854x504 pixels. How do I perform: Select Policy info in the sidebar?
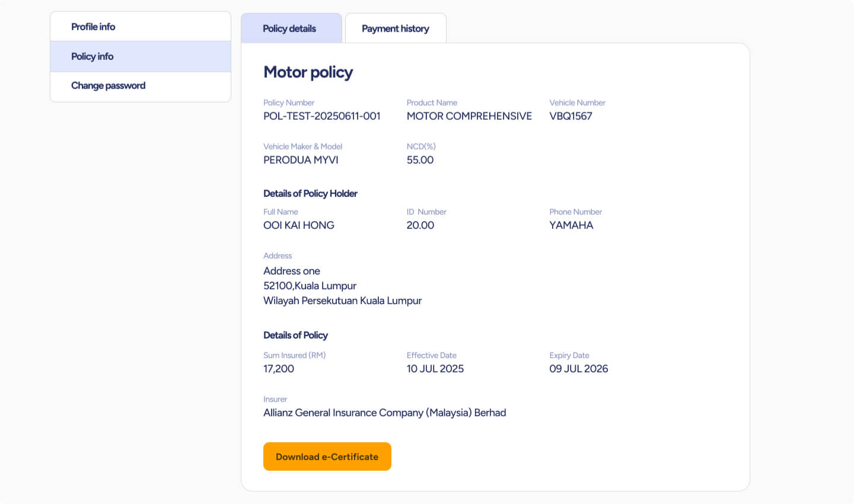(x=93, y=56)
